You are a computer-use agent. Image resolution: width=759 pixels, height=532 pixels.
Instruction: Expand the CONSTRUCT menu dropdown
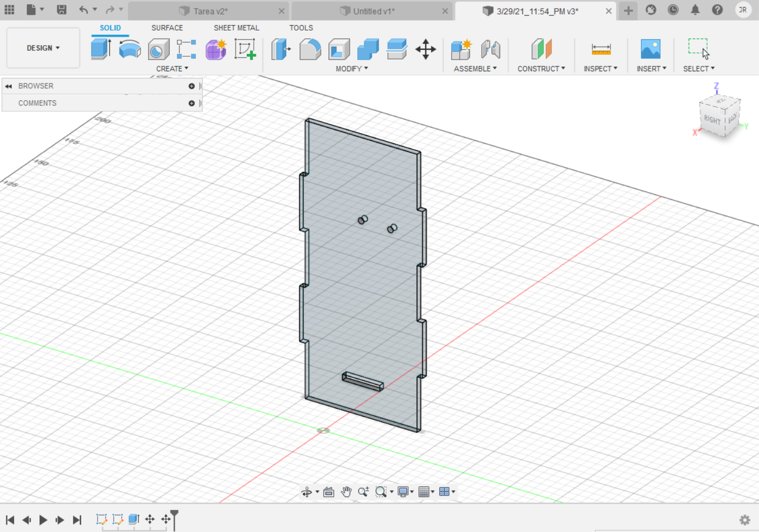541,69
